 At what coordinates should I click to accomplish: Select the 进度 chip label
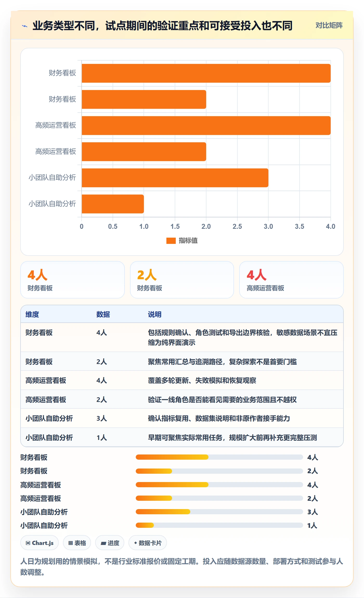click(113, 543)
